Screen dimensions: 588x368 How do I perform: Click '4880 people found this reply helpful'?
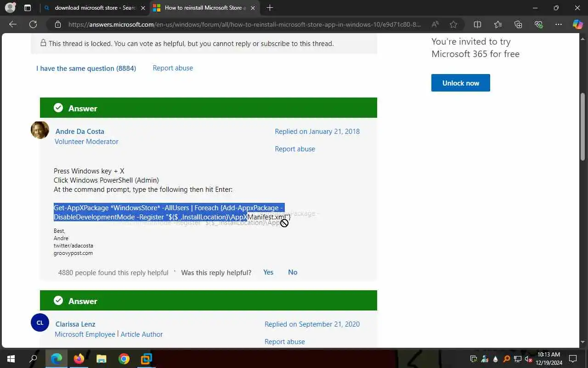click(x=113, y=272)
